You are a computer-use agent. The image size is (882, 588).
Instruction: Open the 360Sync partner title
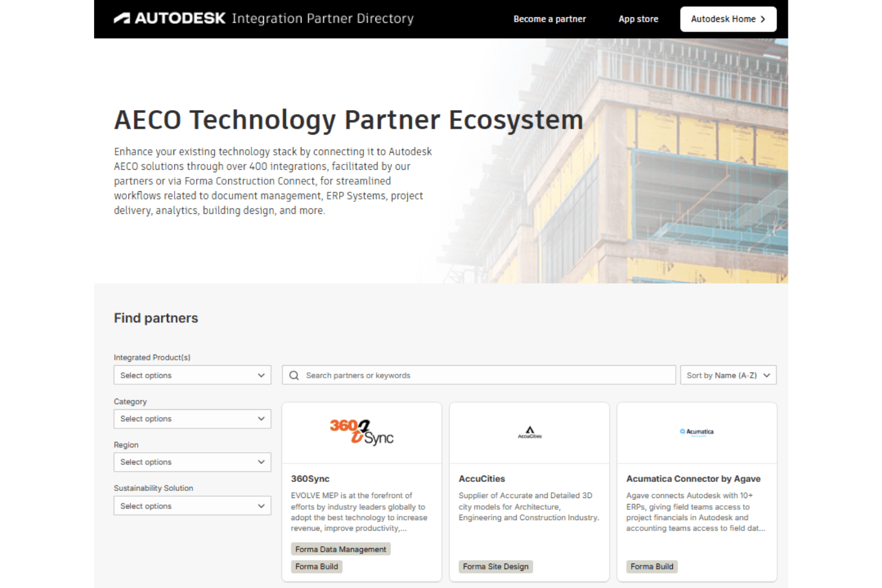click(x=310, y=479)
